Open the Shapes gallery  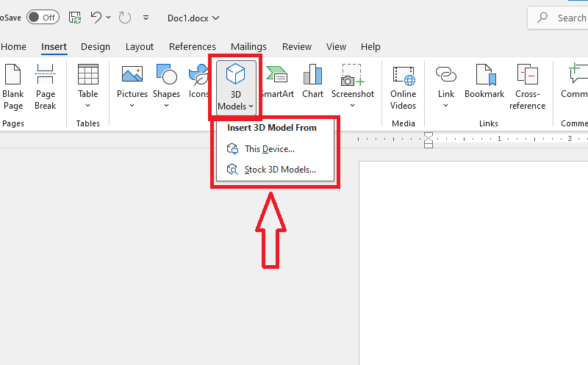(x=166, y=87)
